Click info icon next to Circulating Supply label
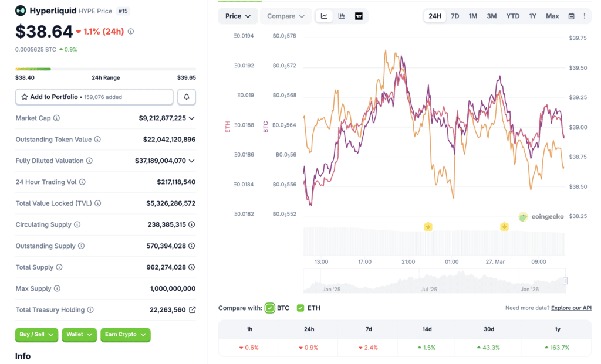Image resolution: width=601 pixels, height=364 pixels. coord(77,224)
